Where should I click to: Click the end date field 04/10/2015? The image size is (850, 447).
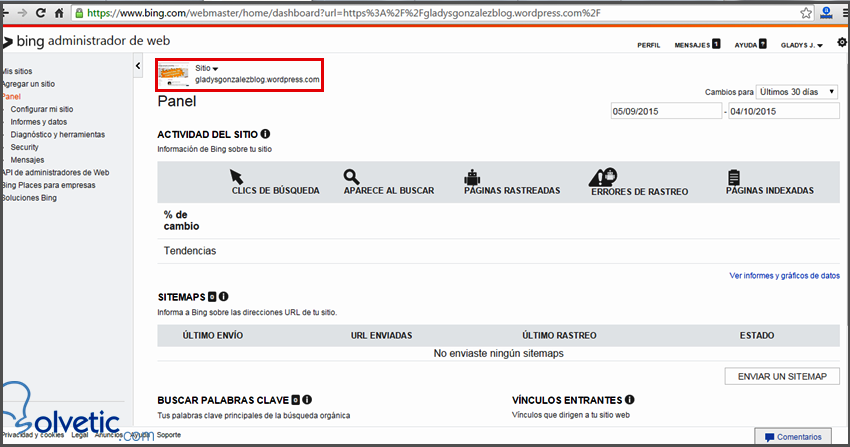pyautogui.click(x=784, y=111)
